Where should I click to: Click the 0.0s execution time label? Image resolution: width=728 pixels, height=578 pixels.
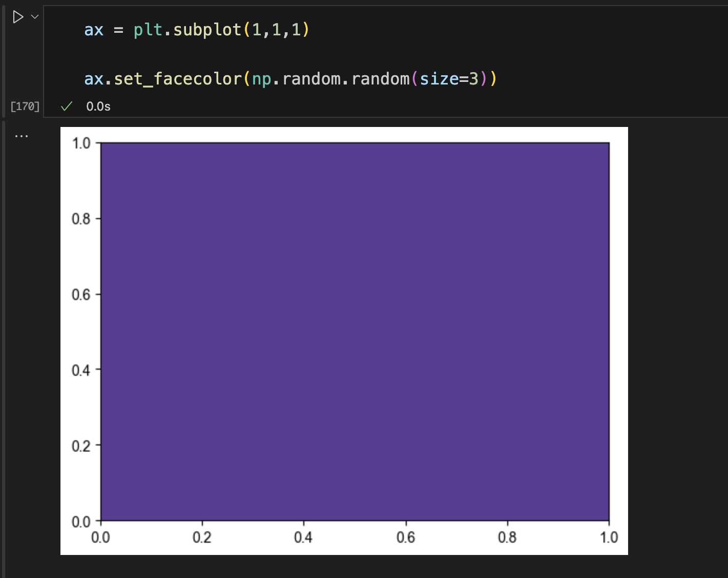98,106
